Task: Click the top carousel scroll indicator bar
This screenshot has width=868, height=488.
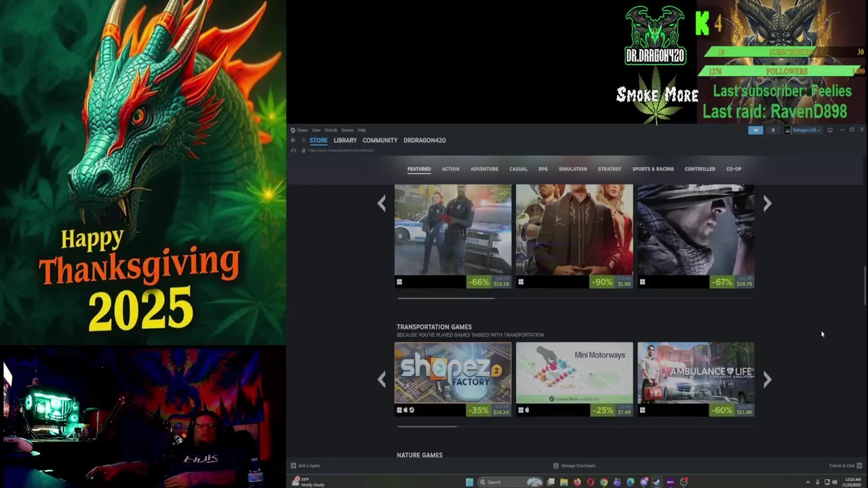Action: (x=446, y=298)
